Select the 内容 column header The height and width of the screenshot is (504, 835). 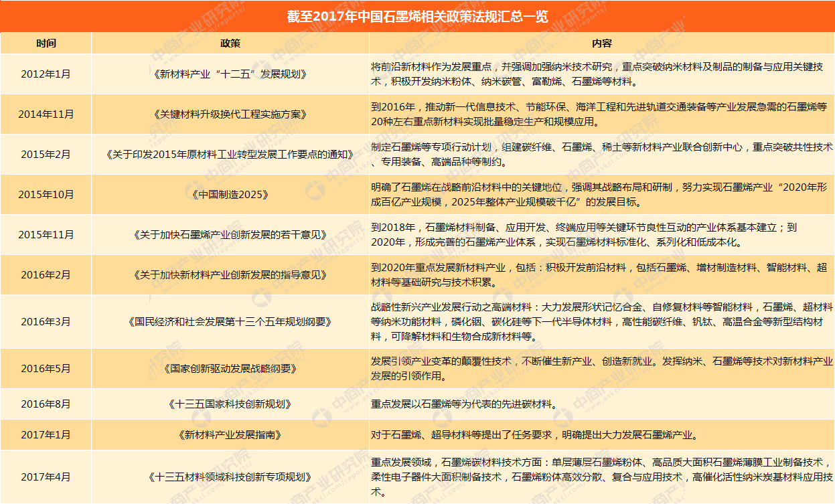pyautogui.click(x=601, y=44)
